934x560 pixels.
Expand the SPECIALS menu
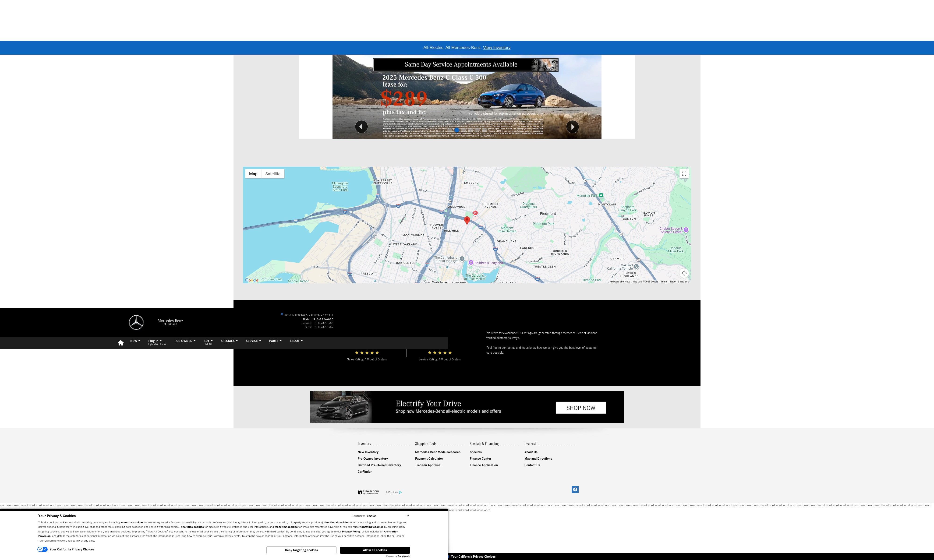point(229,341)
